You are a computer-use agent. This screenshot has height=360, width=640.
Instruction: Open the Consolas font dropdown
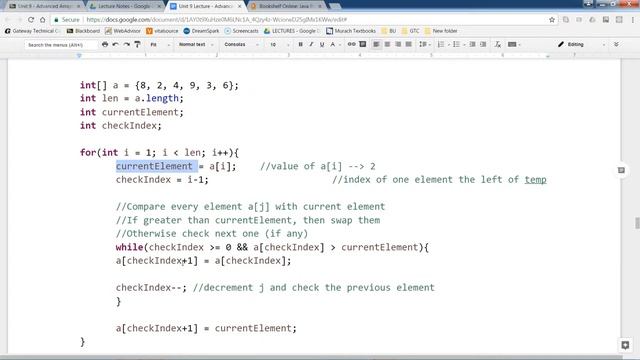pos(242,44)
